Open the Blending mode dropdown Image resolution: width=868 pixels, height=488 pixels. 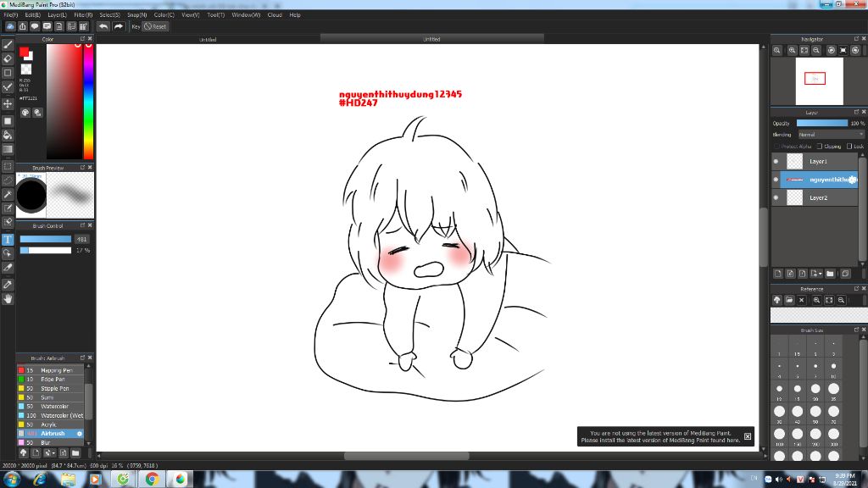click(x=831, y=135)
